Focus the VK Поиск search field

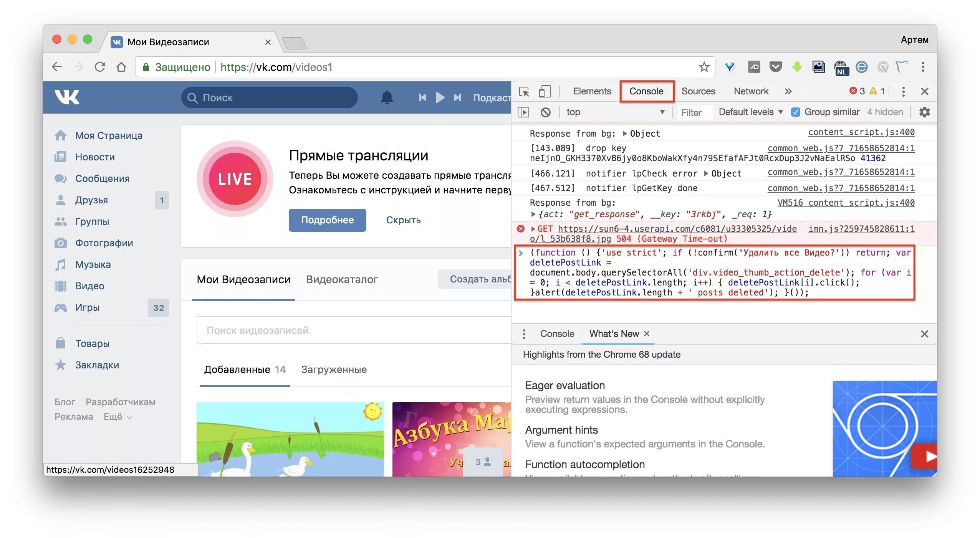pyautogui.click(x=269, y=97)
